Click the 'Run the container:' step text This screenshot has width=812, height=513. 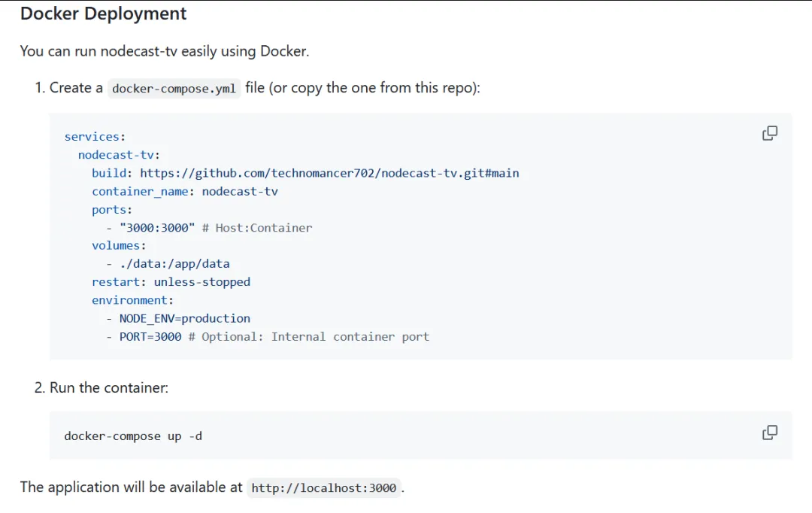pyautogui.click(x=109, y=387)
